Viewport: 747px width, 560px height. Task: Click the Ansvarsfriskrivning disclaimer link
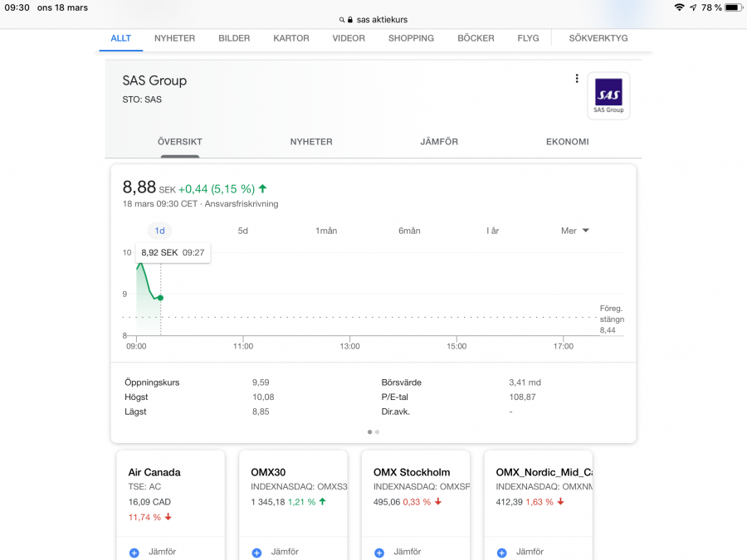pyautogui.click(x=242, y=203)
